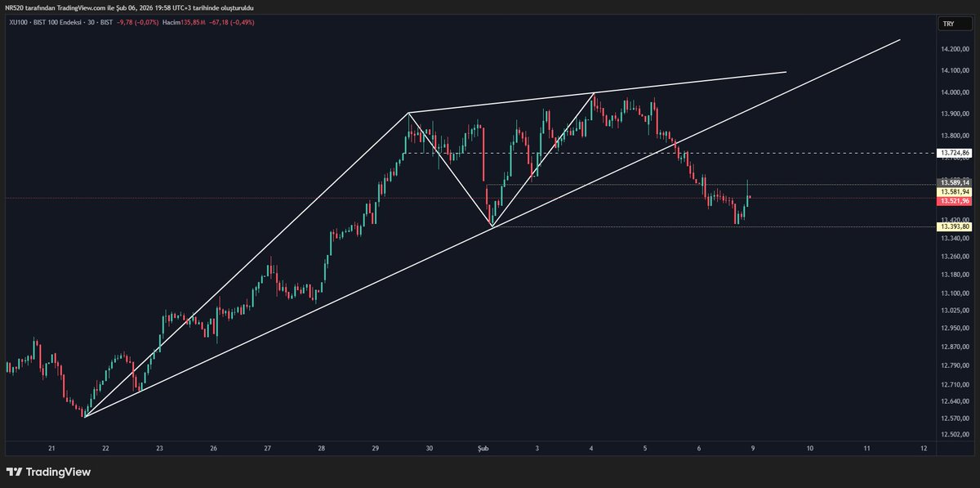The image size is (980, 488).
Task: Click the 12.950,00 price axis tick
Action: click(955, 329)
